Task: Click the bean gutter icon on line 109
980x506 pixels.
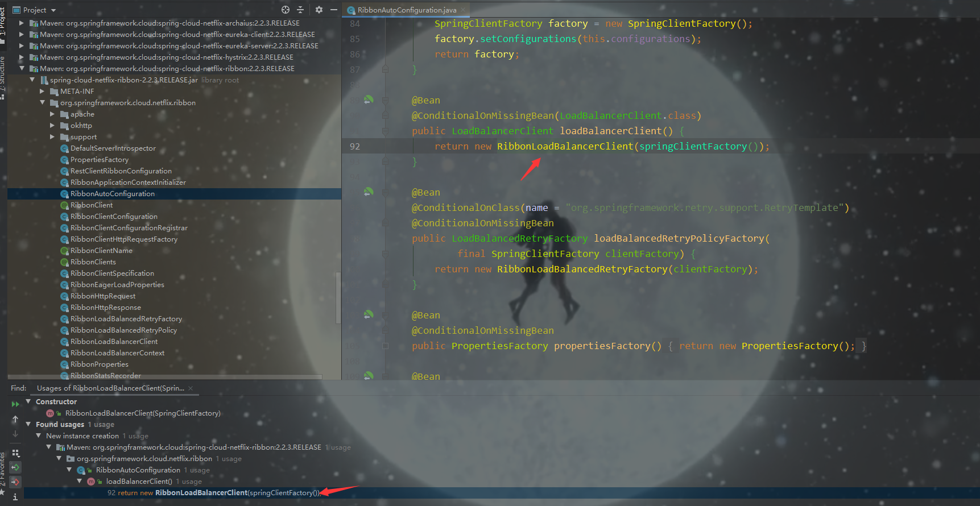Action: [x=369, y=376]
